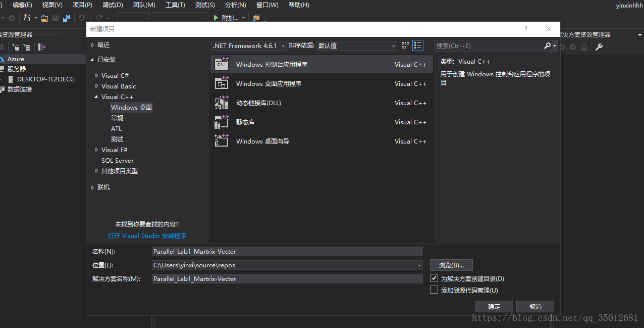Screen dimensions: 644x328
Task: Open the 视图(V) menu
Action: [x=52, y=5]
